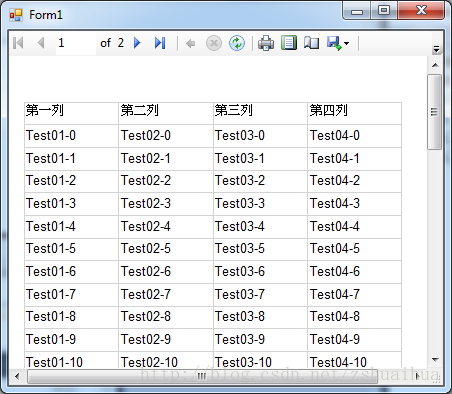
Task: Click cell Test03-10
Action: coord(260,360)
